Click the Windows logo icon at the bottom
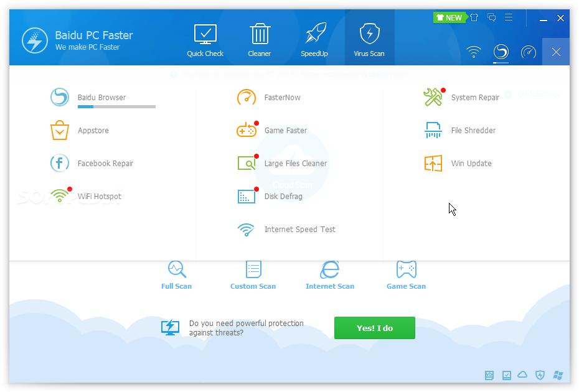Viewport: 579px width, 392px height. tap(558, 375)
